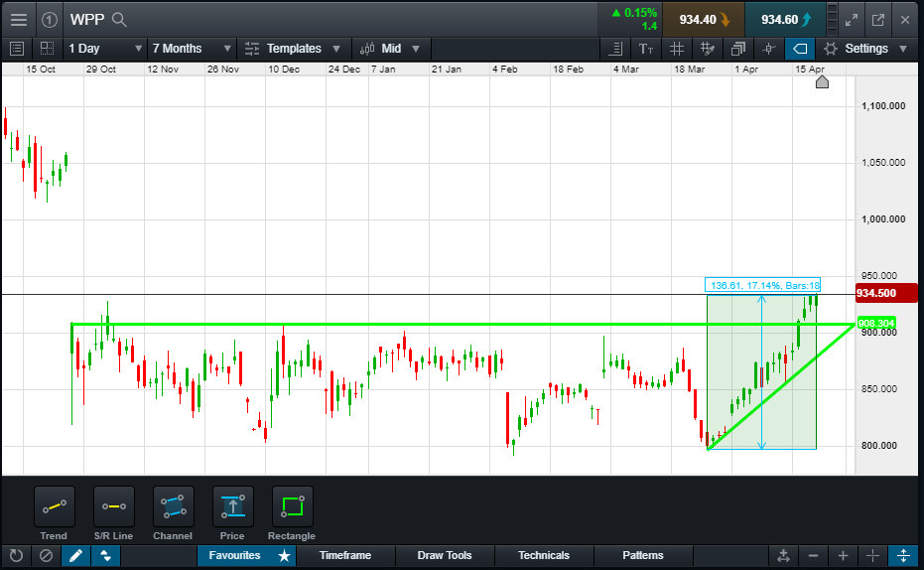Open the Settings dropdown
924x570 pixels.
point(865,49)
